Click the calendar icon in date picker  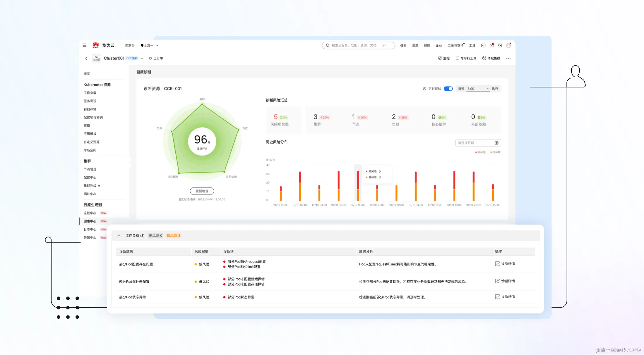click(x=496, y=143)
